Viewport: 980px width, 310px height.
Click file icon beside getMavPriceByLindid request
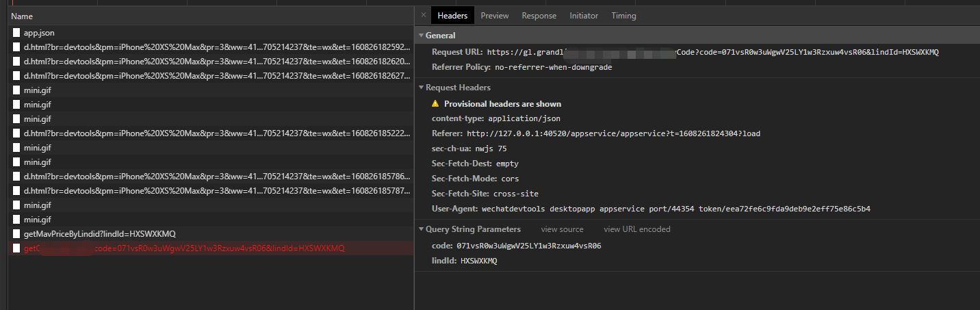point(16,234)
